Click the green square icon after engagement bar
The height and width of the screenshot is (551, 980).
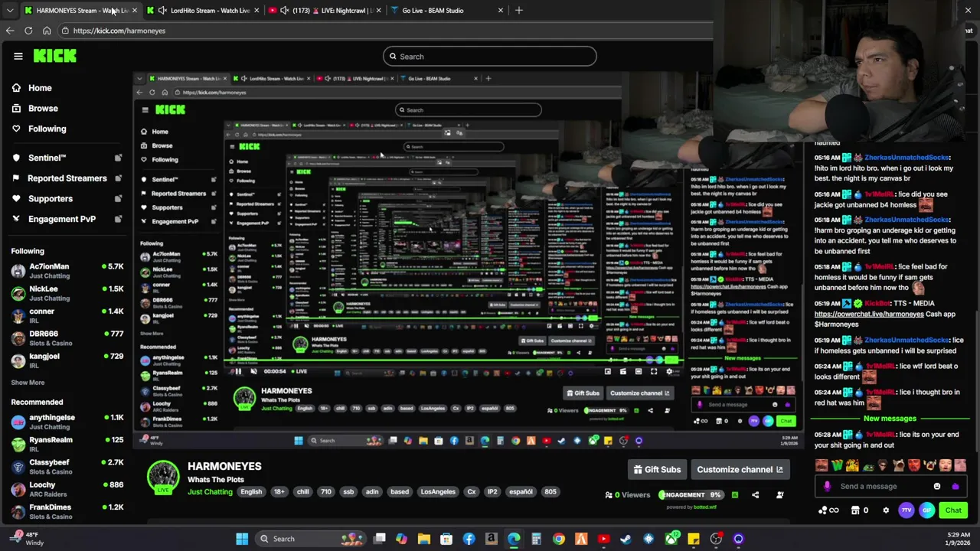click(x=734, y=494)
